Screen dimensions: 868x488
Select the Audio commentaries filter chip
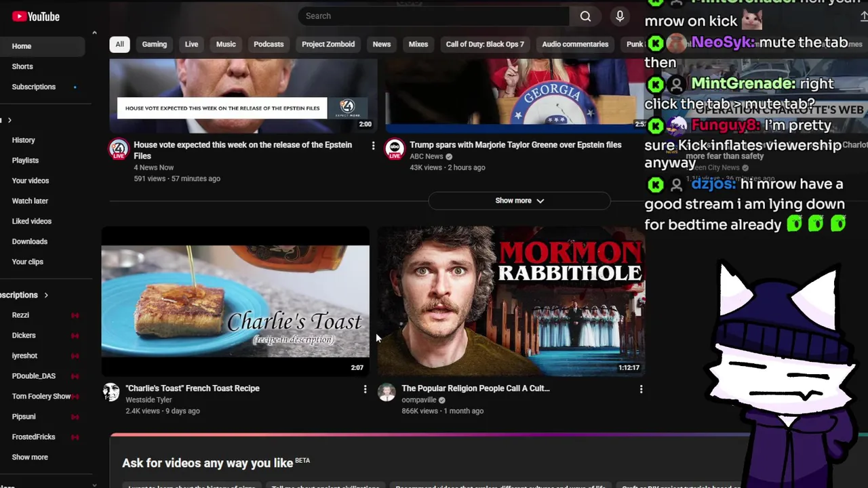(x=575, y=44)
